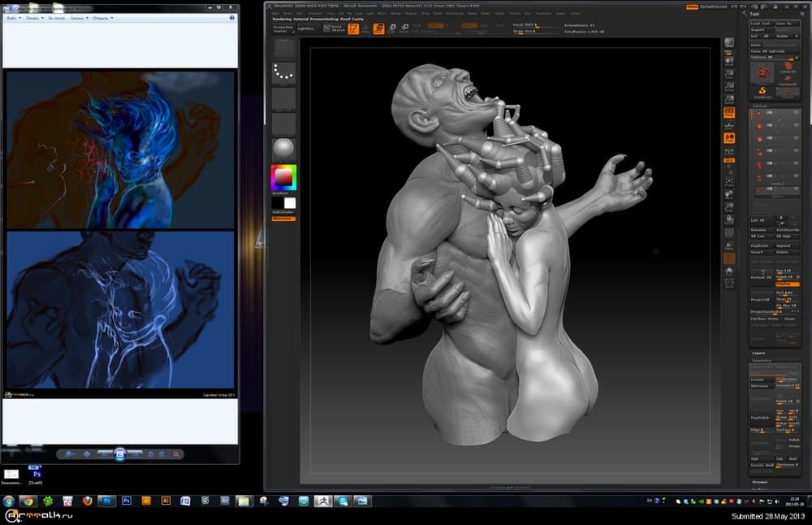The width and height of the screenshot is (812, 525).
Task: Click the LightBox button
Action: pyautogui.click(x=307, y=28)
